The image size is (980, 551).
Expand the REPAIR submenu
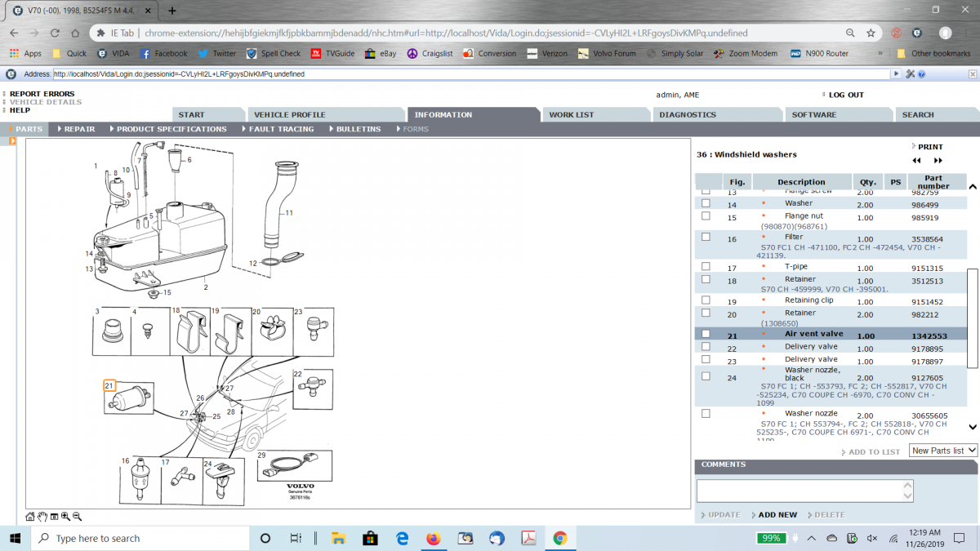point(75,129)
